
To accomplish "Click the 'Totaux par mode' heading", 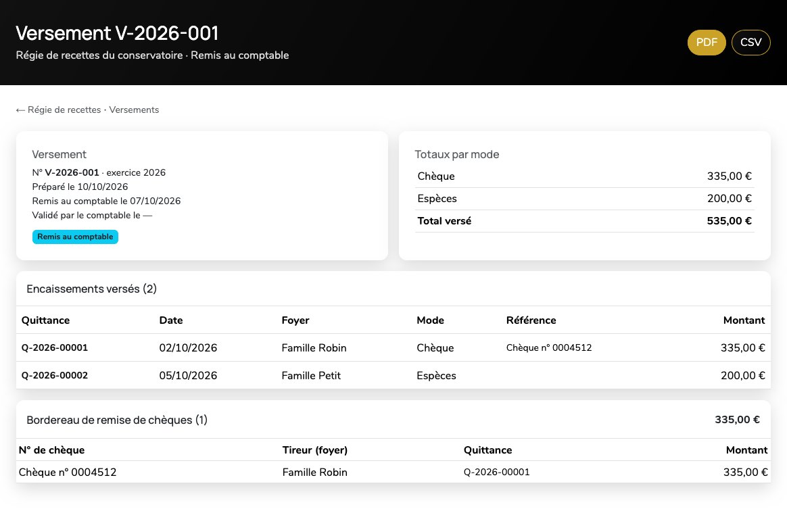I will click(457, 155).
